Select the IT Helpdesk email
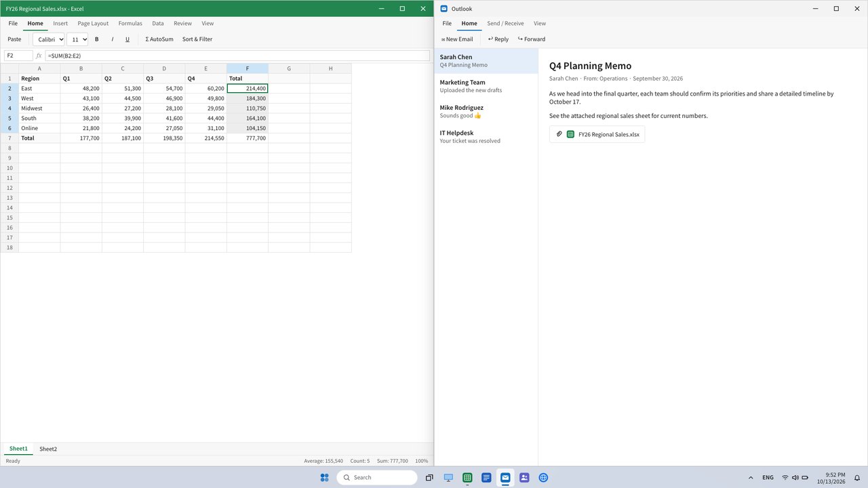The image size is (868, 488). 486,137
